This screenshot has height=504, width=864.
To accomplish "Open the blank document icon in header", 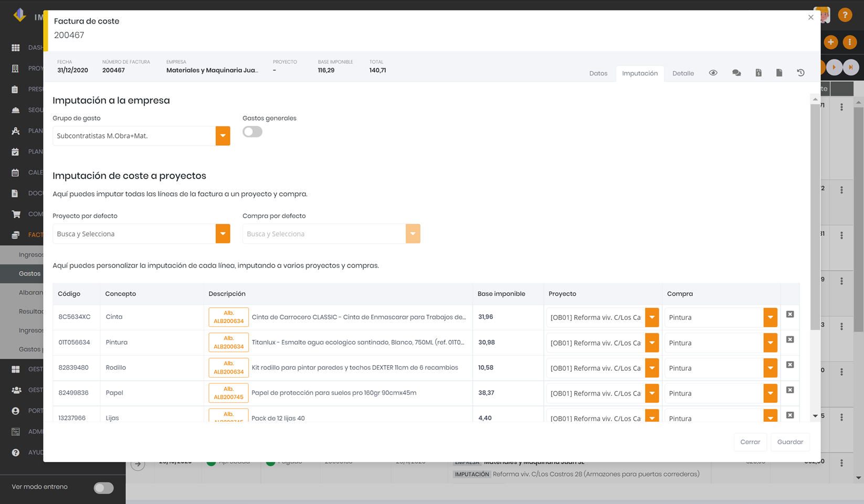I will click(779, 73).
